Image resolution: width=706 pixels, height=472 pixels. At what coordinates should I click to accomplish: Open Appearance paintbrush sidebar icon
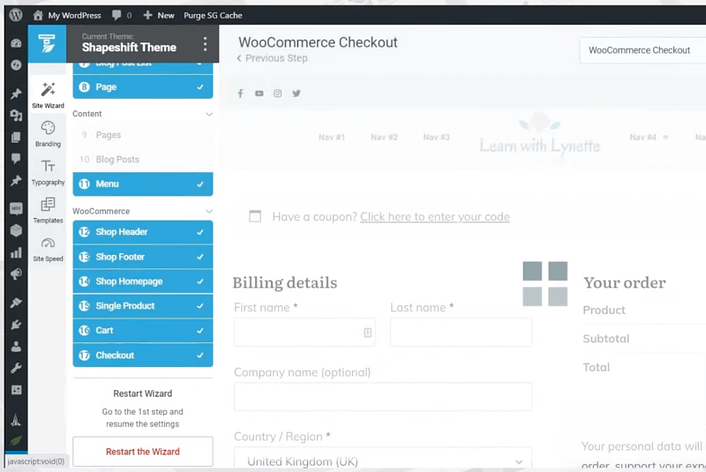click(16, 303)
